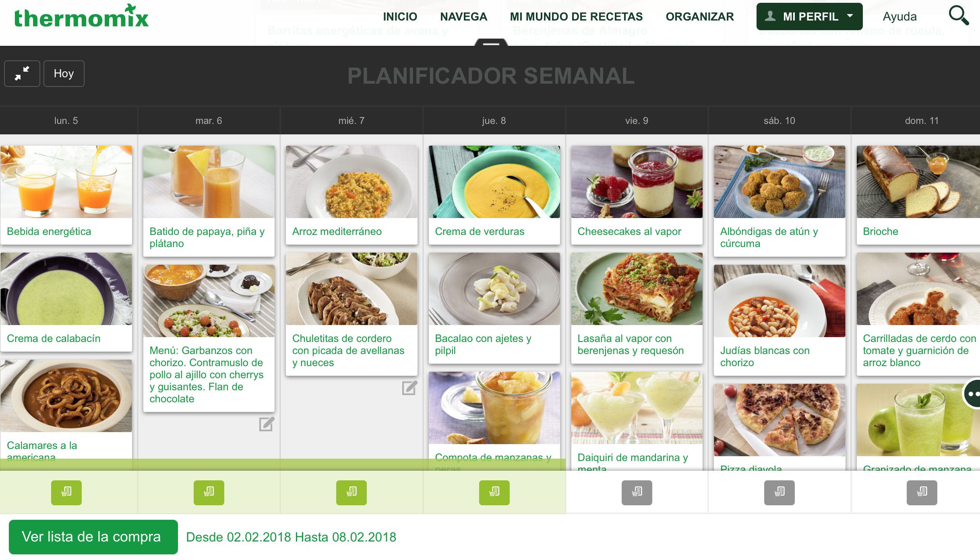Toggle shopping list for jueves 8
980x560 pixels.
pyautogui.click(x=494, y=492)
